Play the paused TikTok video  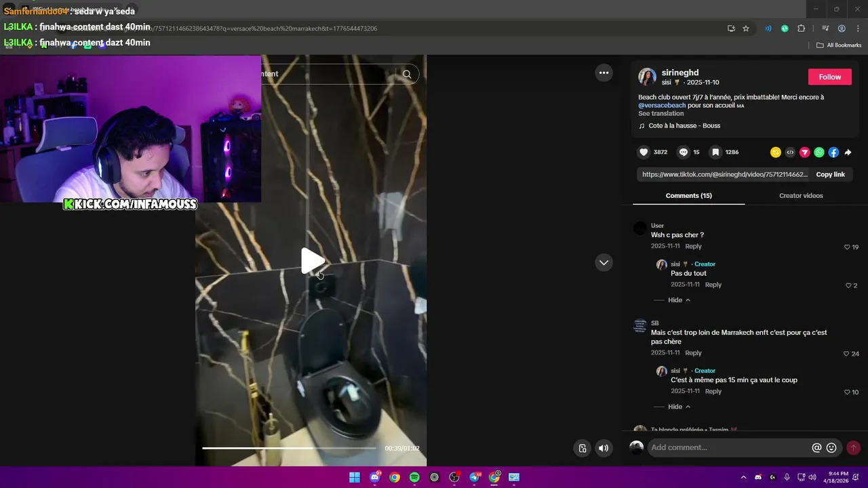312,261
